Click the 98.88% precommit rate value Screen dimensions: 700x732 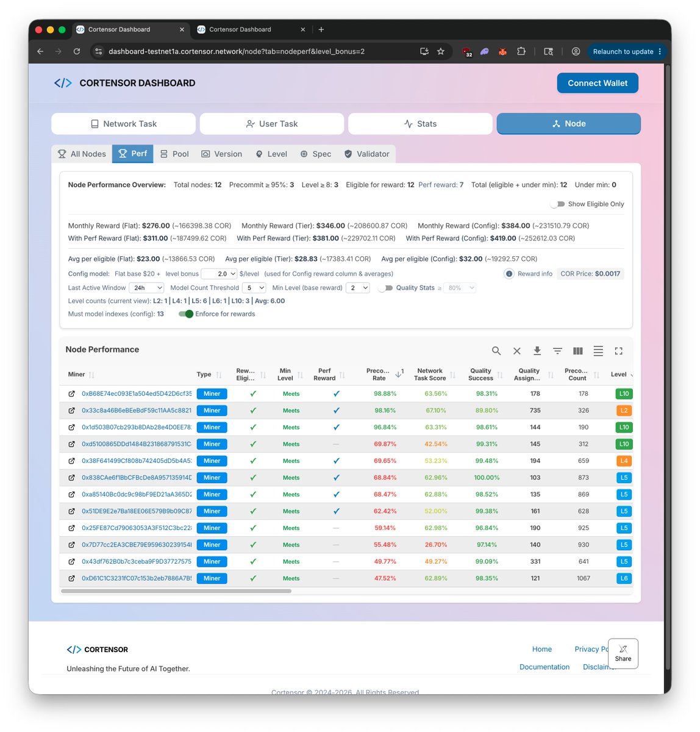pos(385,394)
